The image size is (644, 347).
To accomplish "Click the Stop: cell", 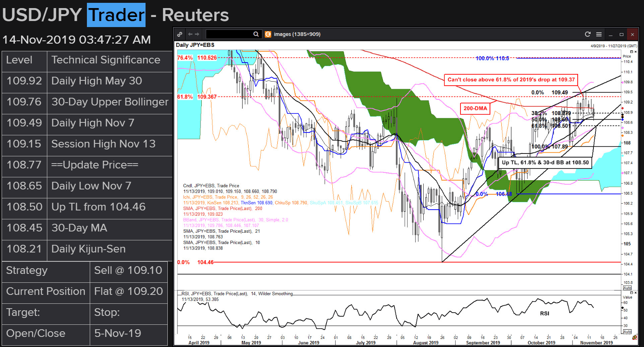I will (x=129, y=314).
